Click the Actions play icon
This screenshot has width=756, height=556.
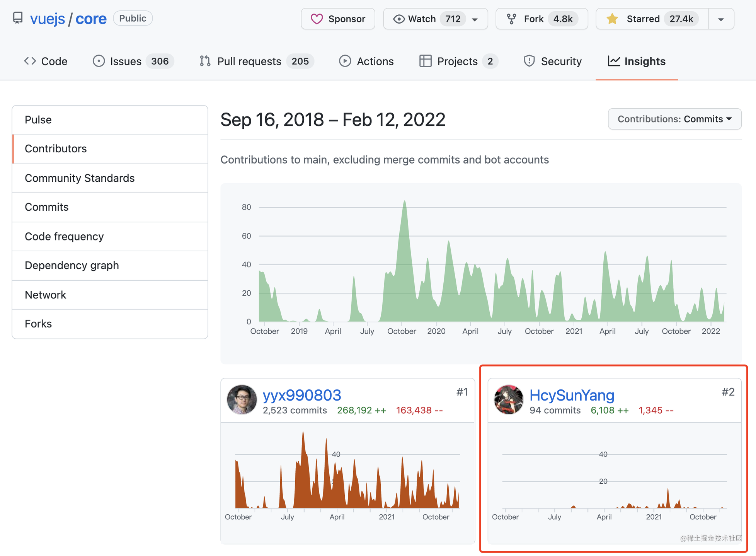[x=345, y=61]
